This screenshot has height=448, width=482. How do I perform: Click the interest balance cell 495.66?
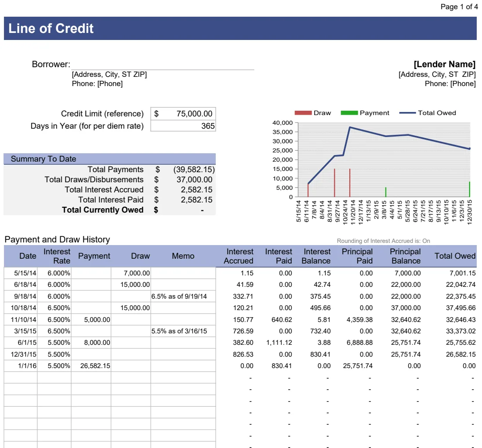[x=320, y=308]
